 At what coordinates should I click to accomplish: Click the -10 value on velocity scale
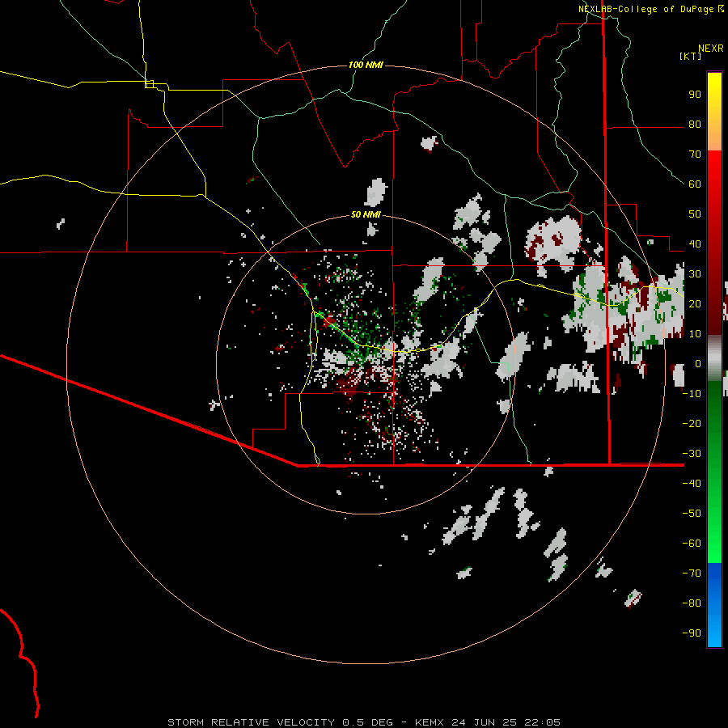[x=692, y=394]
